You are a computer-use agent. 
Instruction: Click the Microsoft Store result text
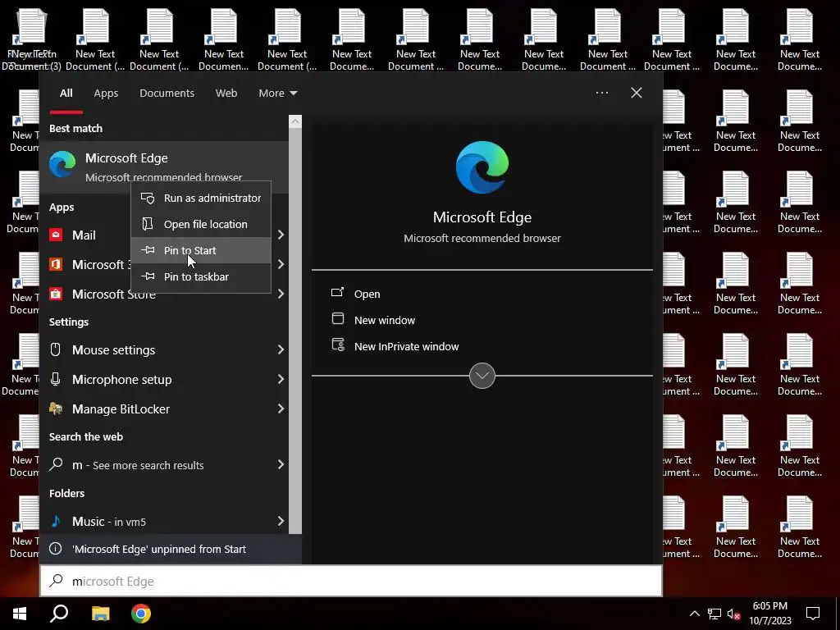tap(113, 294)
